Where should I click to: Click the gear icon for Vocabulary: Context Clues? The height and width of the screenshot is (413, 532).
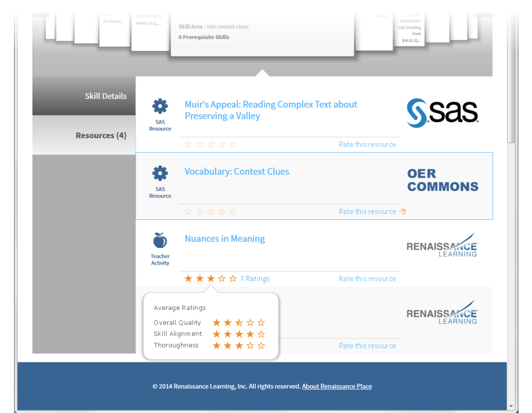coord(160,174)
